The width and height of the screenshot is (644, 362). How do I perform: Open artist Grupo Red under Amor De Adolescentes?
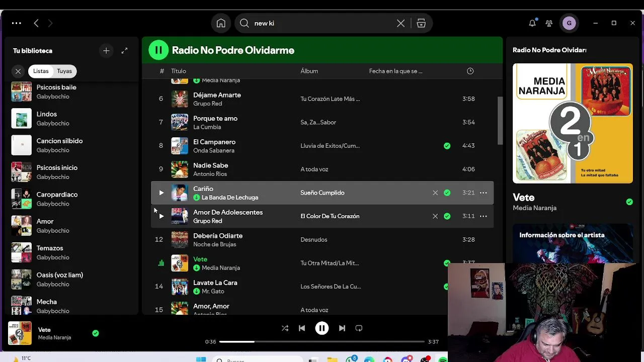click(x=207, y=221)
